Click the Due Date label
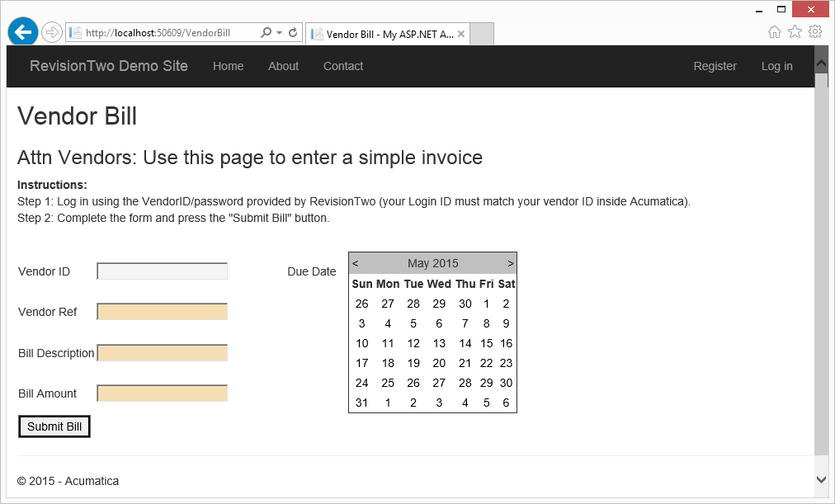Image resolution: width=835 pixels, height=504 pixels. coord(312,271)
